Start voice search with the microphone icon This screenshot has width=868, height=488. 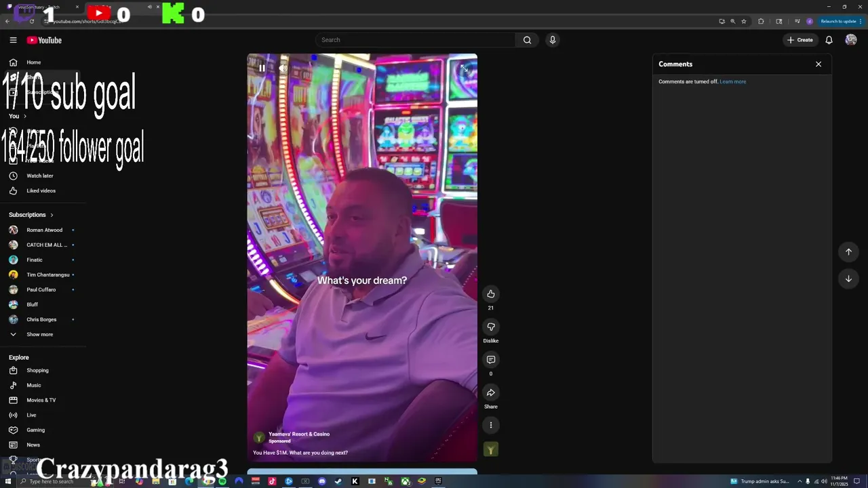pos(553,40)
